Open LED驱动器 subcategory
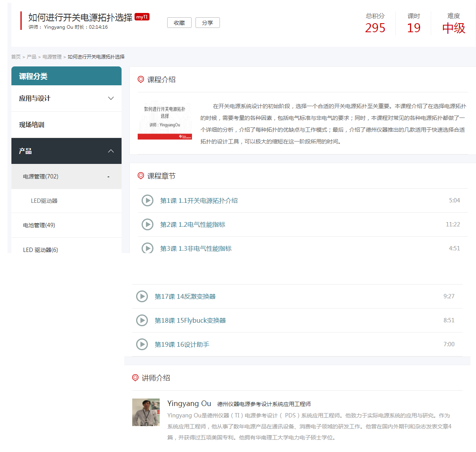Screen dimensions: 476x452 [44, 201]
